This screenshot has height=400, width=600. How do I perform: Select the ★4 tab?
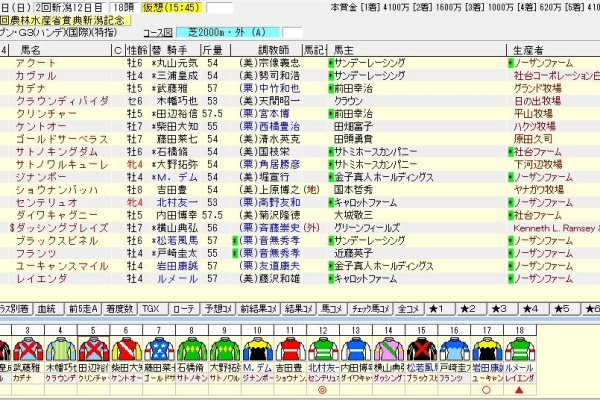tap(534, 309)
